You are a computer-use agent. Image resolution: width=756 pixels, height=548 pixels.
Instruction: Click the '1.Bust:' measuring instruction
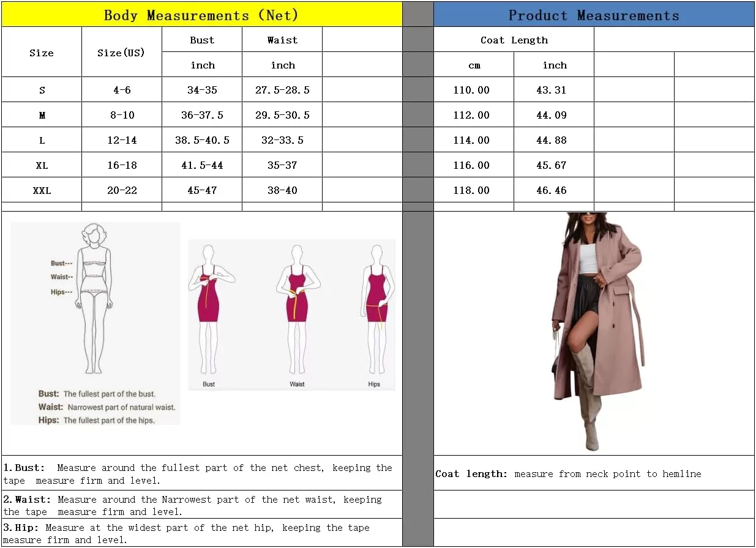click(x=197, y=474)
